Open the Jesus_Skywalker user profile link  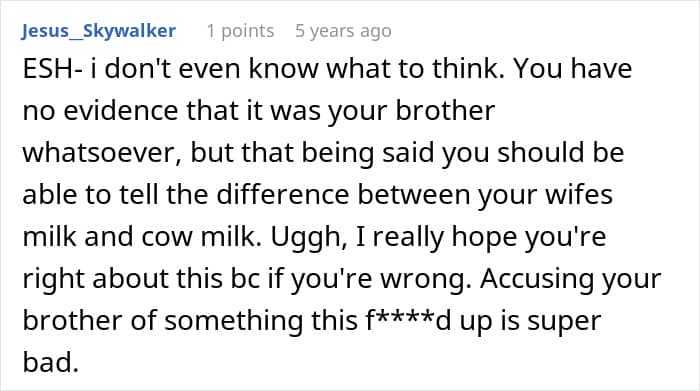tap(98, 31)
